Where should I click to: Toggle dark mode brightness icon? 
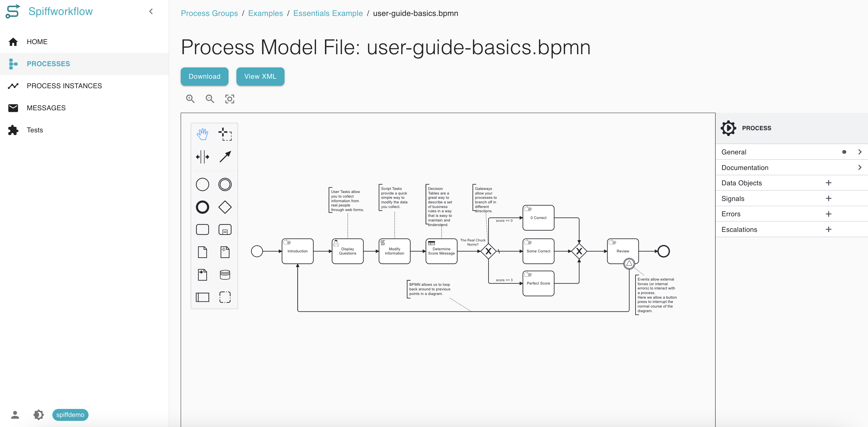pos(38,414)
